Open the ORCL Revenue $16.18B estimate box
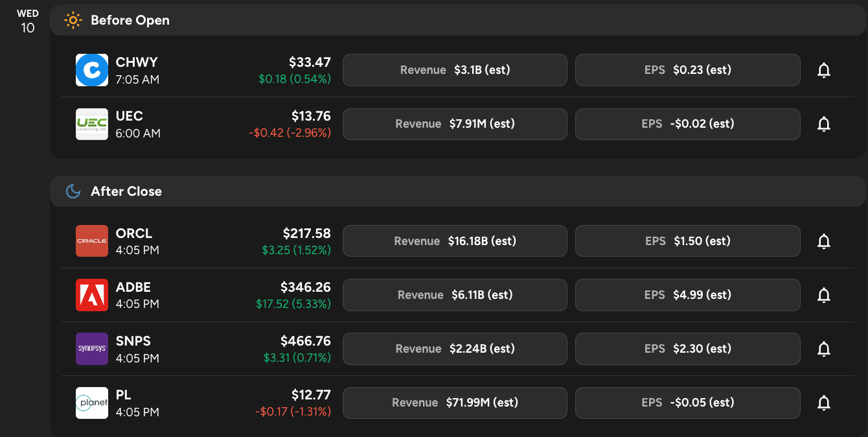The height and width of the screenshot is (437, 868). 455,241
